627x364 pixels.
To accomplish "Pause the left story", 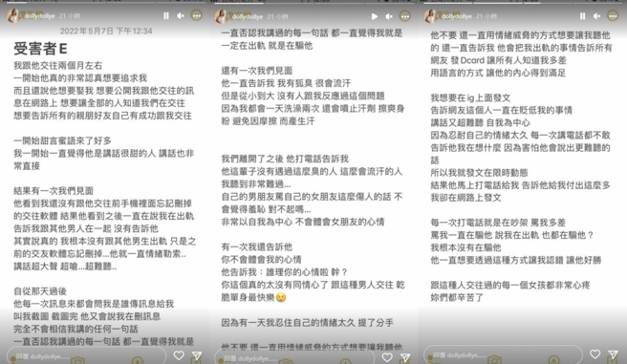I will tap(166, 15).
